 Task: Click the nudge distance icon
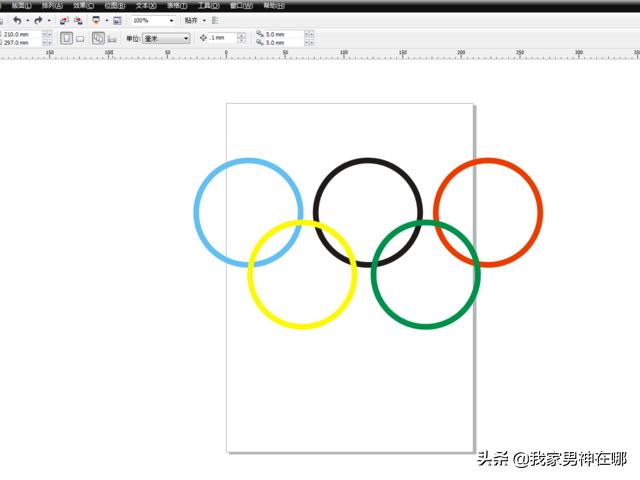[203, 38]
